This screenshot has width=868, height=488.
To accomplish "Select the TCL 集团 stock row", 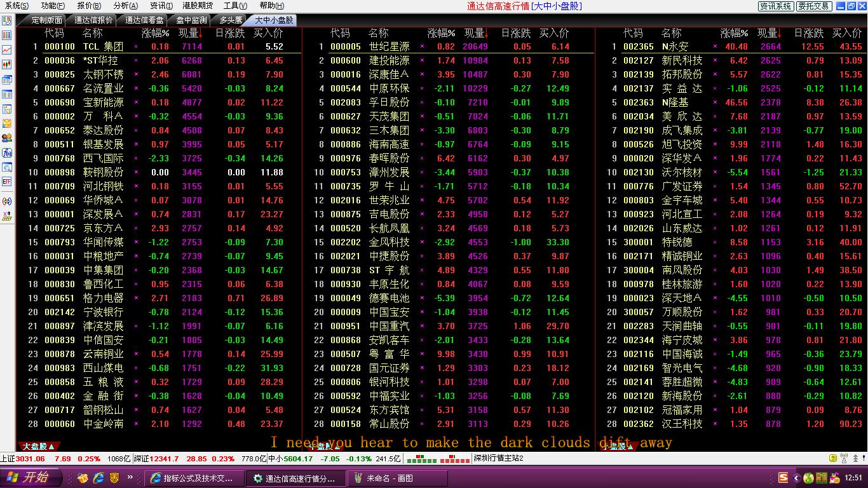I will pos(159,46).
